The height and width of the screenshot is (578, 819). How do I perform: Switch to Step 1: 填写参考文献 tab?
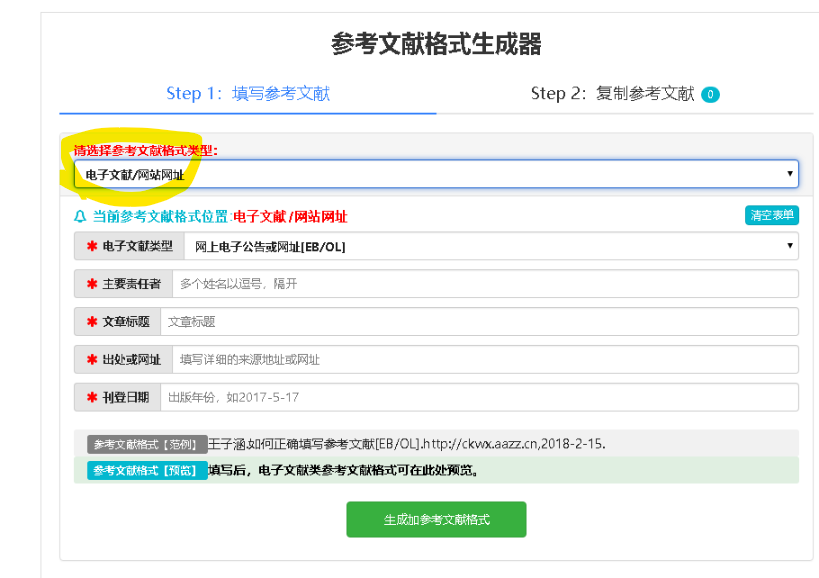point(248,93)
